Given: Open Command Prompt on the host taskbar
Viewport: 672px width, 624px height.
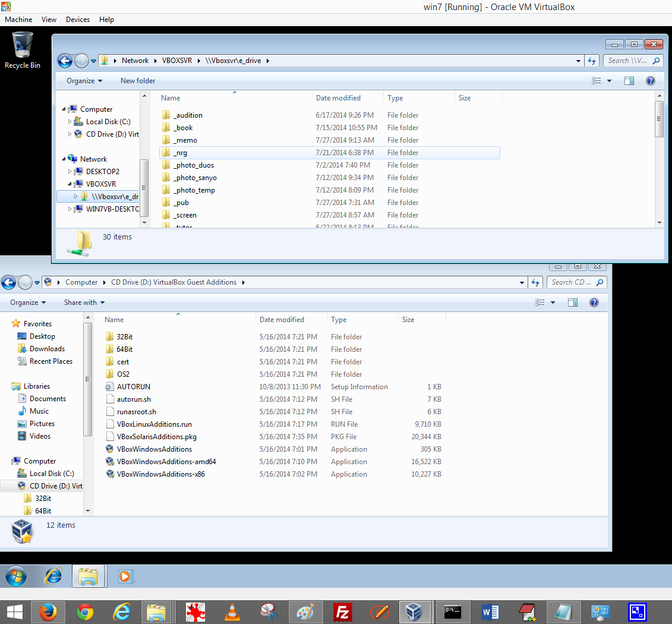Looking at the screenshot, I should point(453,612).
